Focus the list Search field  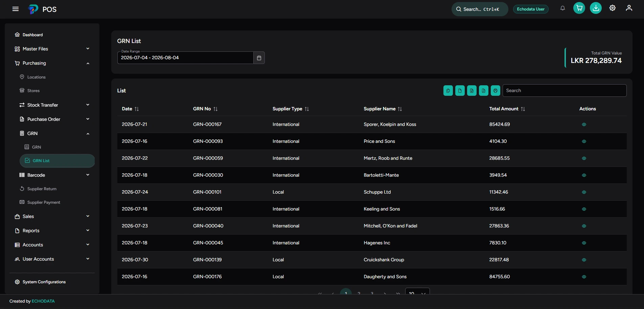[x=565, y=91]
